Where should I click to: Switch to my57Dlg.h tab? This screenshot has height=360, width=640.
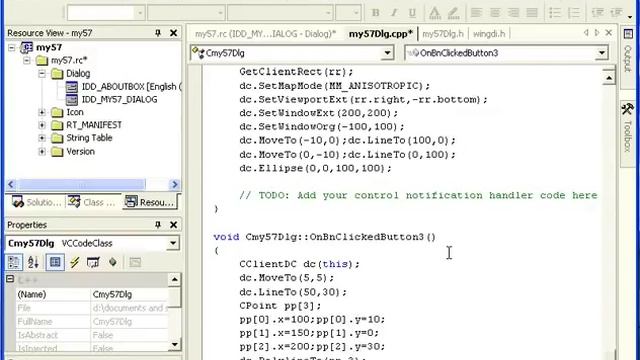[443, 34]
